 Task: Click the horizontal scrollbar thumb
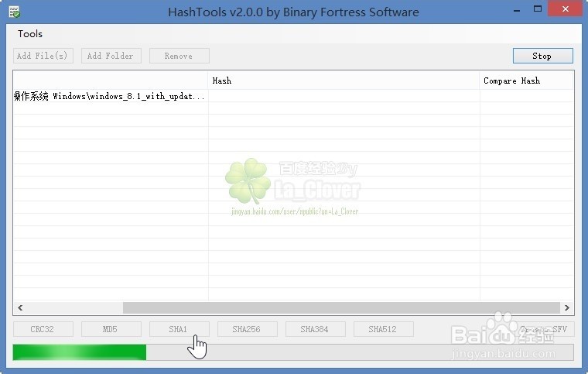pyautogui.click(x=341, y=307)
